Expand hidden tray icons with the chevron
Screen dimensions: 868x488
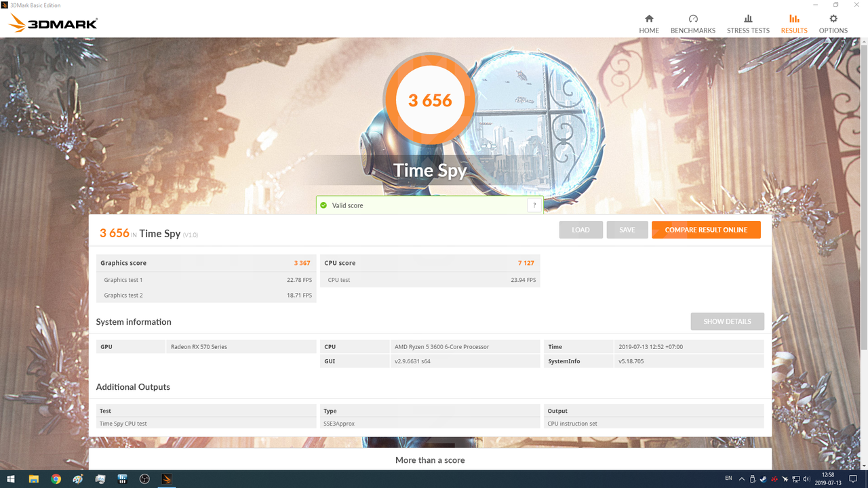[741, 479]
